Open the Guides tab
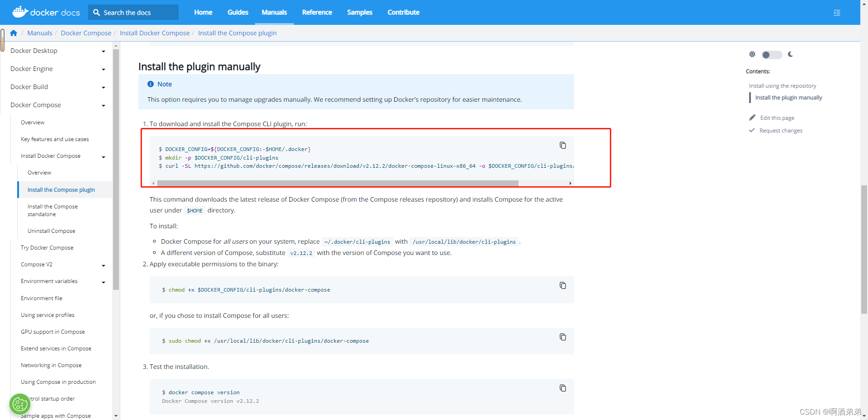 point(238,12)
